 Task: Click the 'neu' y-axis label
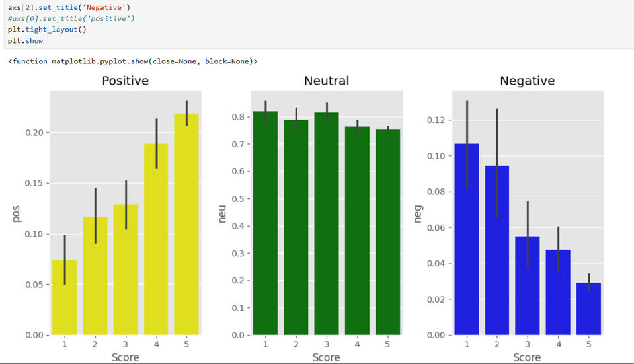pyautogui.click(x=221, y=213)
